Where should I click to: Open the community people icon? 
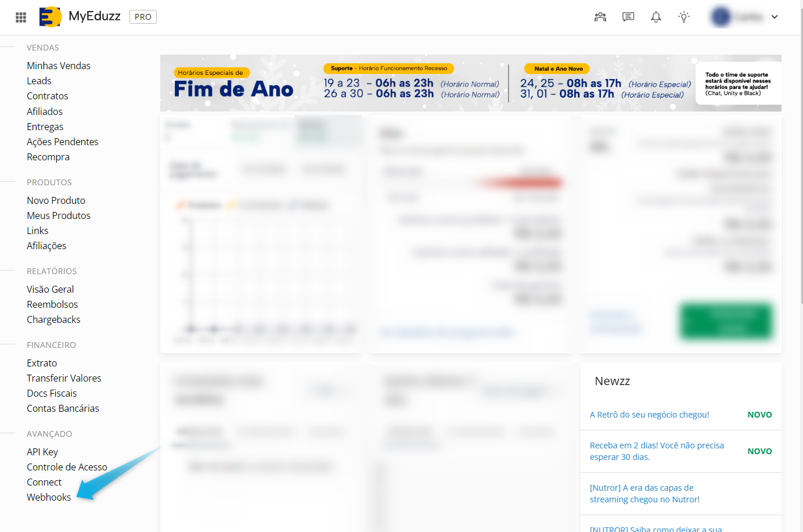600,17
